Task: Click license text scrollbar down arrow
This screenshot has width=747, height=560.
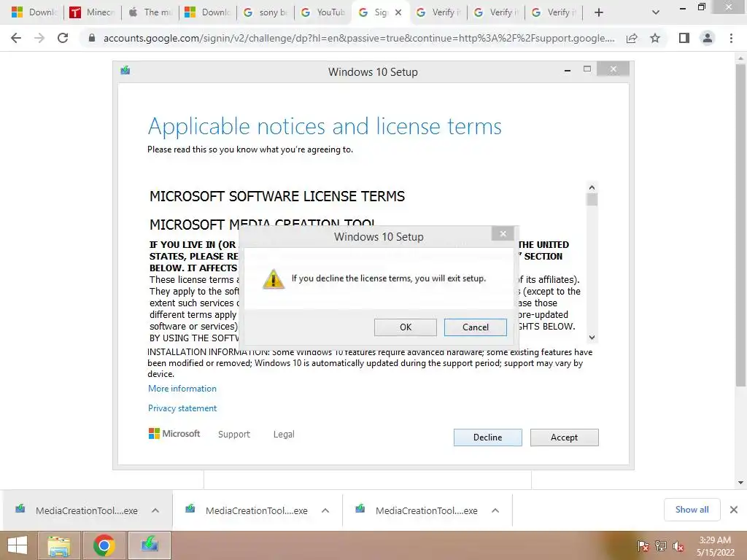Action: coord(592,338)
